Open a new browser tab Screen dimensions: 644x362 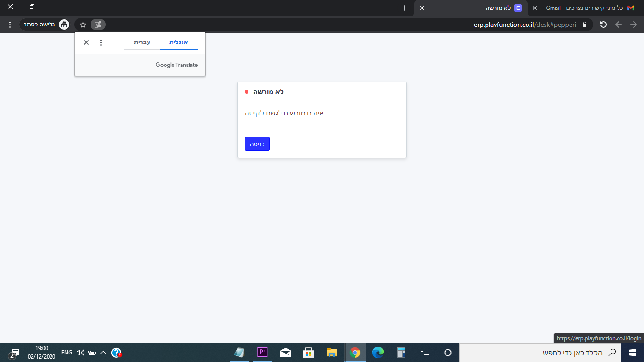404,8
